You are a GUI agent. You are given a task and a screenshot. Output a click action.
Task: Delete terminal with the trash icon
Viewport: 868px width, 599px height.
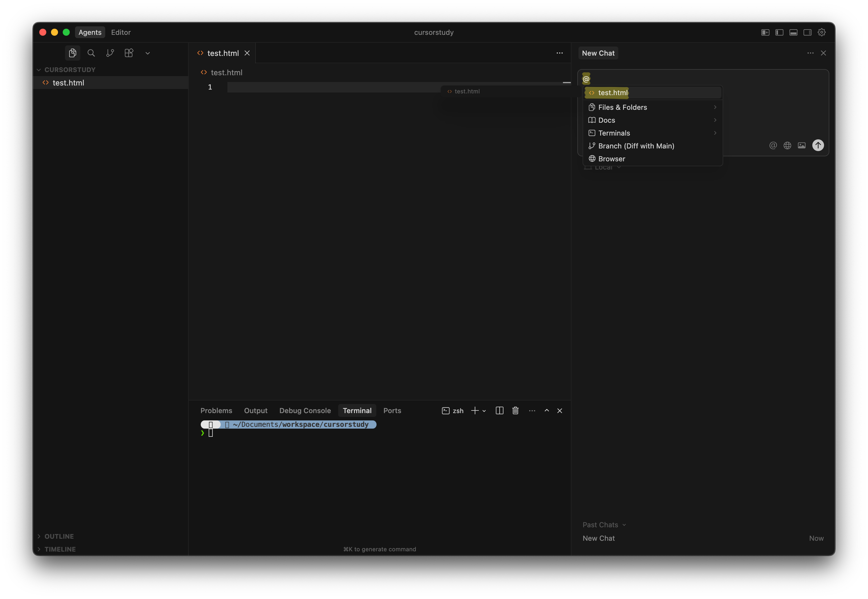click(515, 410)
